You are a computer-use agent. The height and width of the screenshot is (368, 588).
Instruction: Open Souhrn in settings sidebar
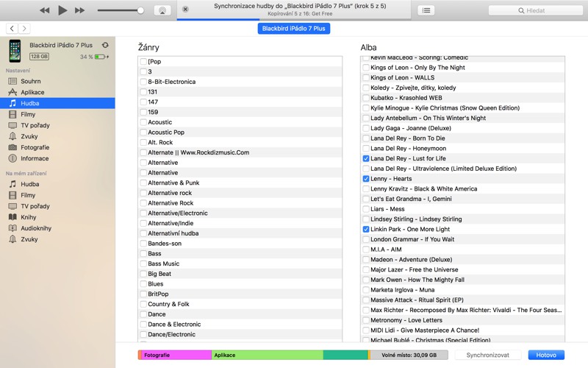pos(57,81)
